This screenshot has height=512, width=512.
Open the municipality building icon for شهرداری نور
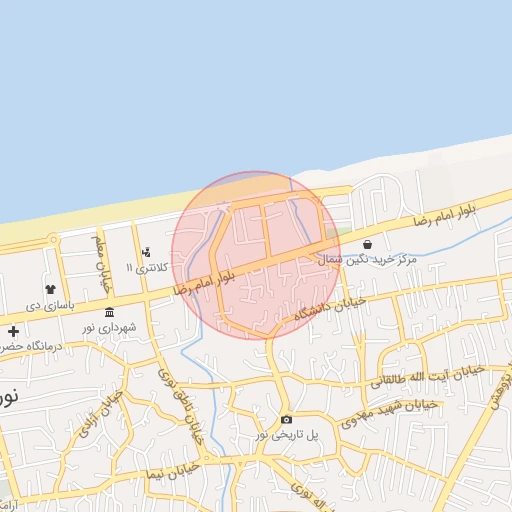109,312
